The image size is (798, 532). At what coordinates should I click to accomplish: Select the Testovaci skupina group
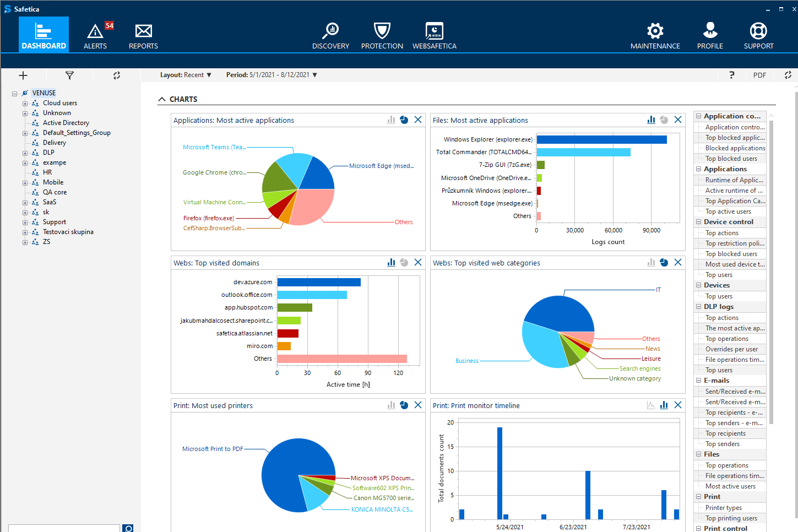[68, 232]
